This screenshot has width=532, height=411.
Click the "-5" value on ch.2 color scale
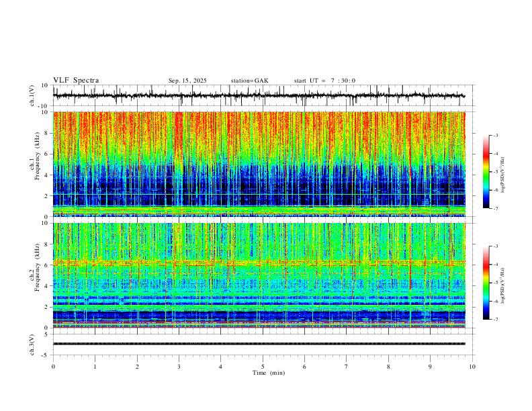[x=496, y=283]
